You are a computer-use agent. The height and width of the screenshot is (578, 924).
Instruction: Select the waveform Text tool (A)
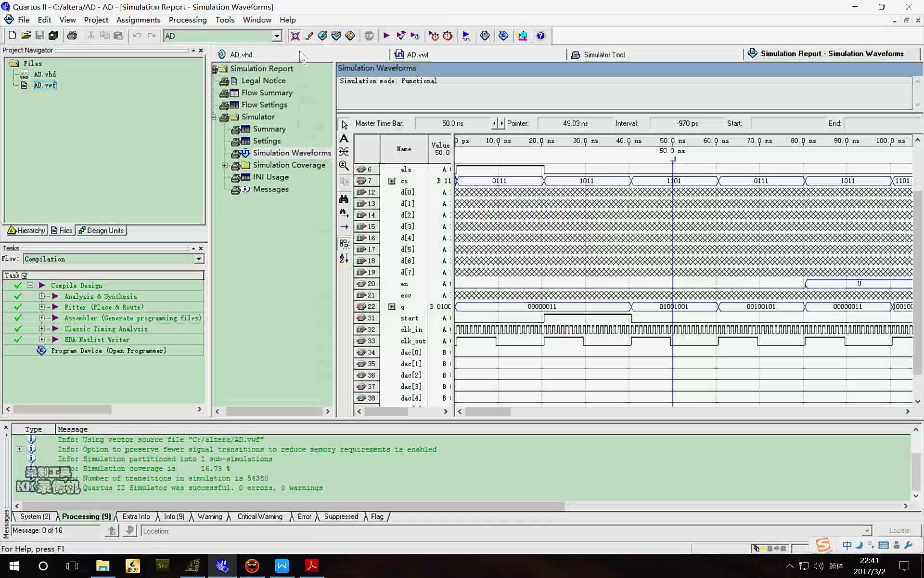point(344,139)
